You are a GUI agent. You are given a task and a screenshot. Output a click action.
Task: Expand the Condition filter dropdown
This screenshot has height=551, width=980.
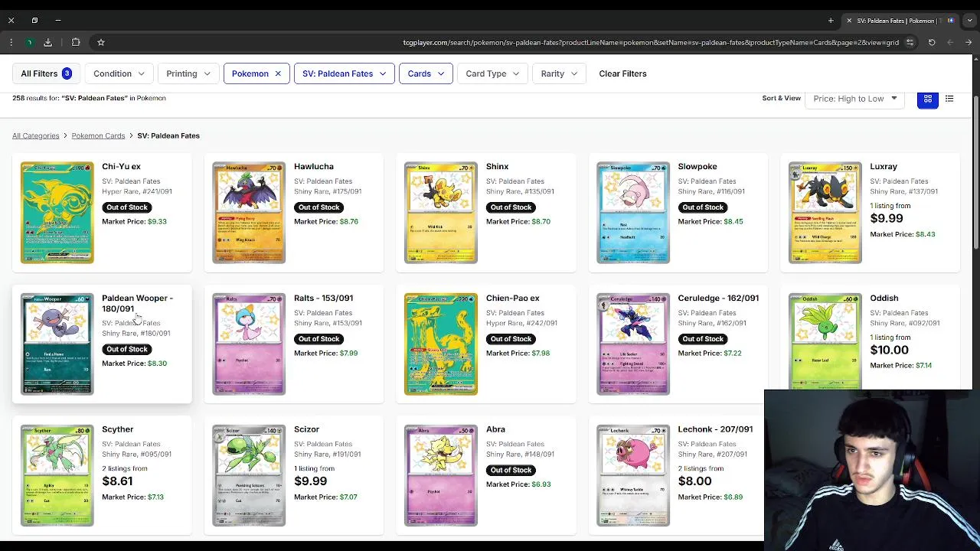click(119, 73)
